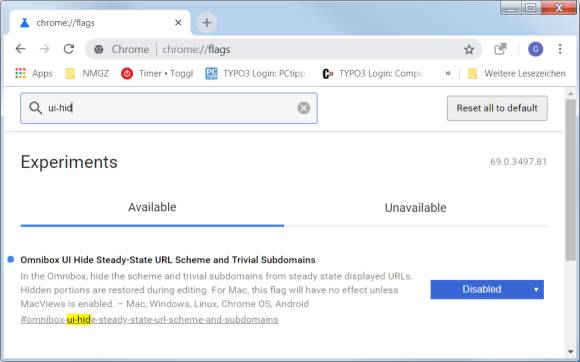Open a new tab with plus button
Screen dimensions: 580x362
point(207,23)
